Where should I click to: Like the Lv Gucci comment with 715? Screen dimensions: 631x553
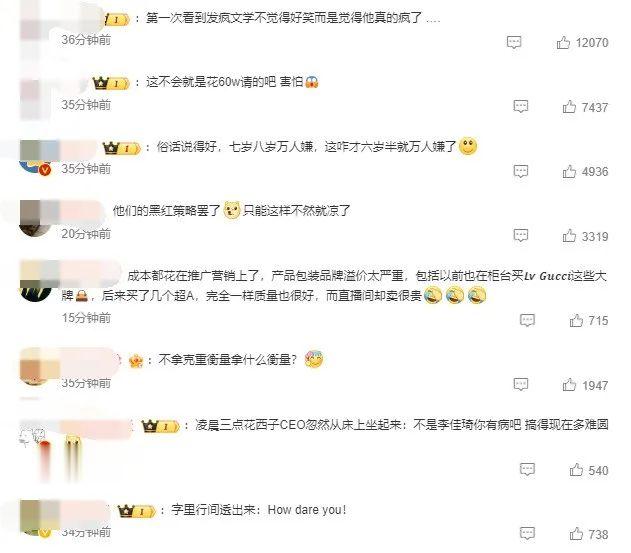click(x=576, y=320)
